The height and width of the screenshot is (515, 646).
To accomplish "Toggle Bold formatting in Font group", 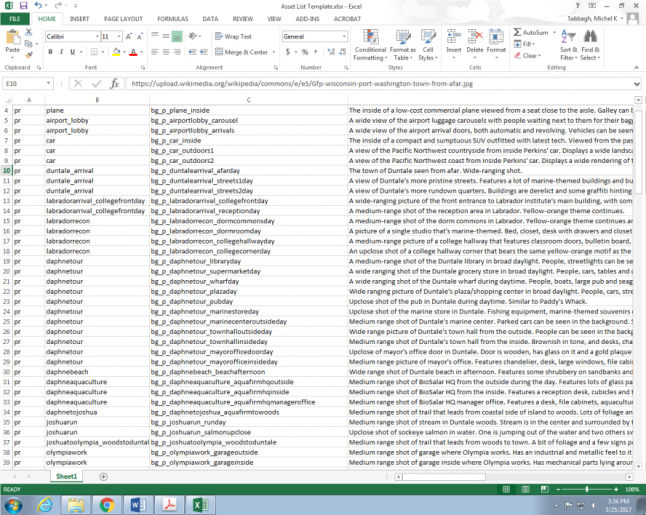I will (x=51, y=52).
